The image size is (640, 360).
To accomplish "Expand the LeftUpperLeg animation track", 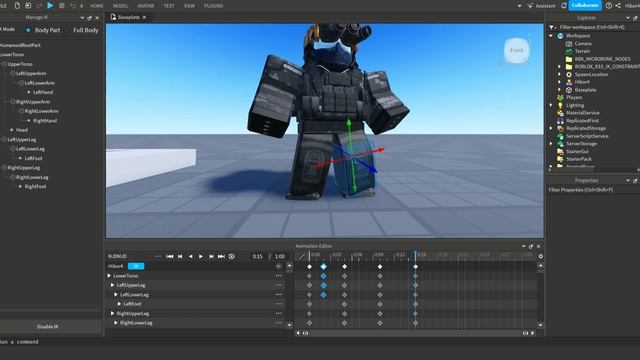I will [x=112, y=285].
